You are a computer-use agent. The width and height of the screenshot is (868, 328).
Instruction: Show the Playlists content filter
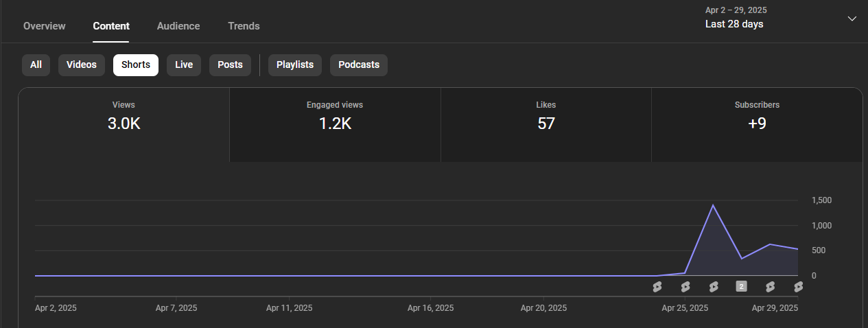click(295, 65)
